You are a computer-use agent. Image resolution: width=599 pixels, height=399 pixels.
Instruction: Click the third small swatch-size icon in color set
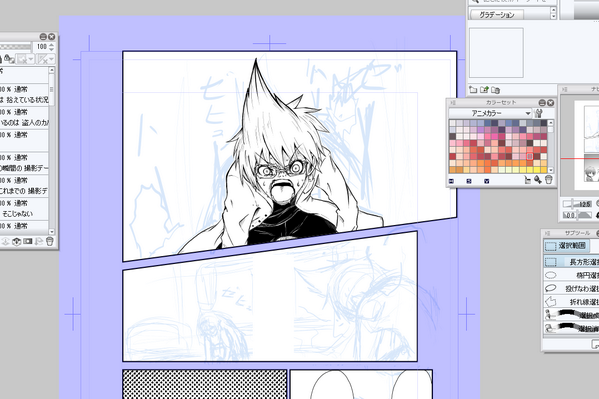point(486,181)
